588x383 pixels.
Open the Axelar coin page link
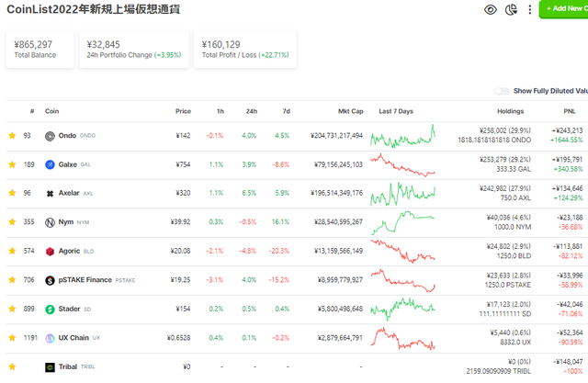pos(69,193)
